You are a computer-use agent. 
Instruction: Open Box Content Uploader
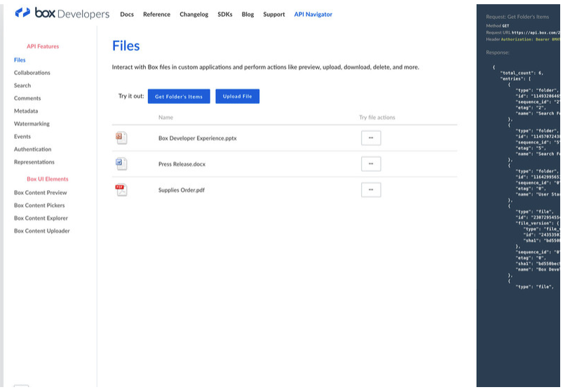tap(41, 231)
